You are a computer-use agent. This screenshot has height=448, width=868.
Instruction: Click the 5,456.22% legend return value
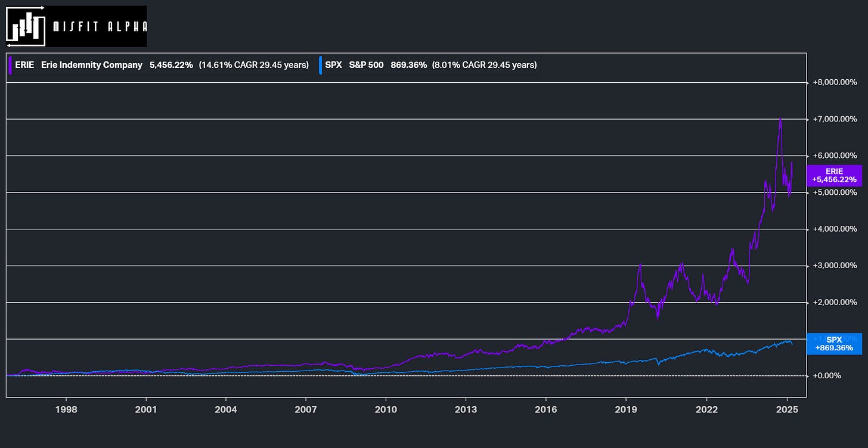point(171,64)
